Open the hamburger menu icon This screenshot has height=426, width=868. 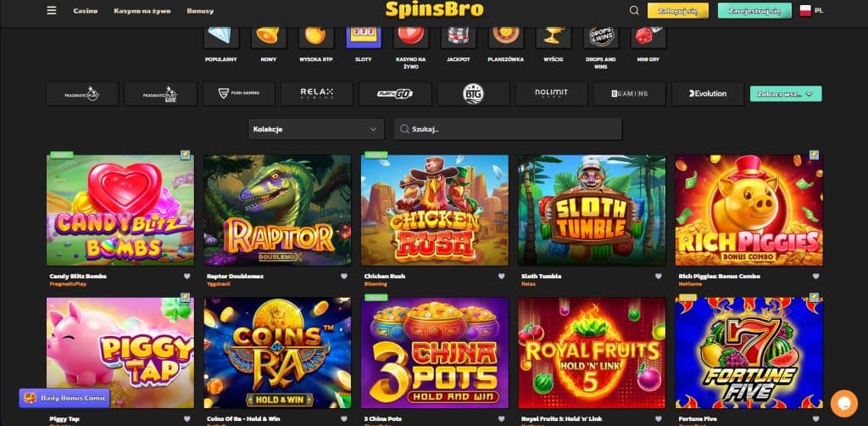point(52,10)
